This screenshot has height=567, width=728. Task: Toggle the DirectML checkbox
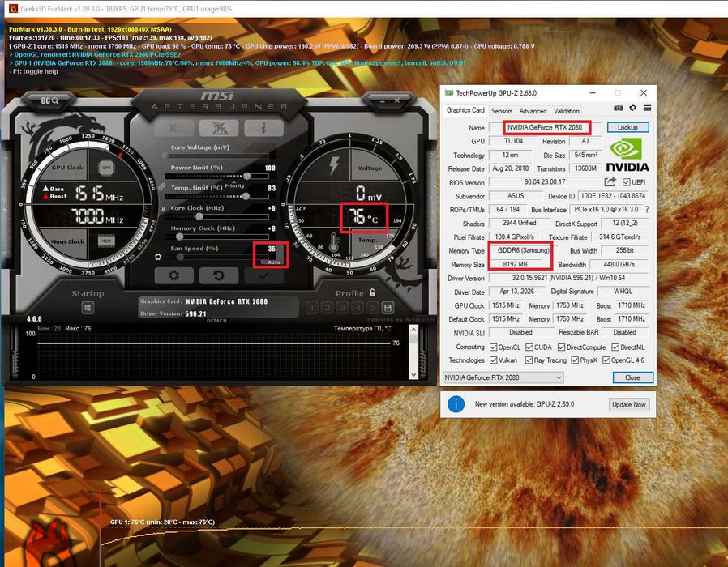click(615, 347)
